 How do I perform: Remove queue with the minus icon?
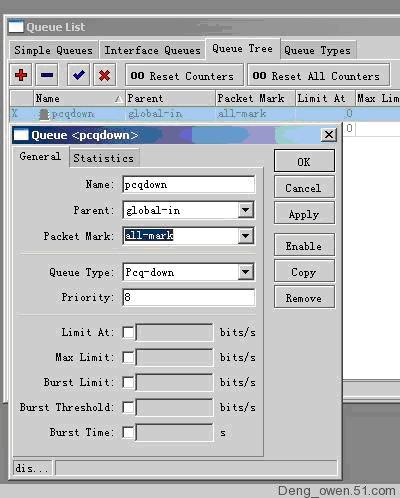click(47, 75)
